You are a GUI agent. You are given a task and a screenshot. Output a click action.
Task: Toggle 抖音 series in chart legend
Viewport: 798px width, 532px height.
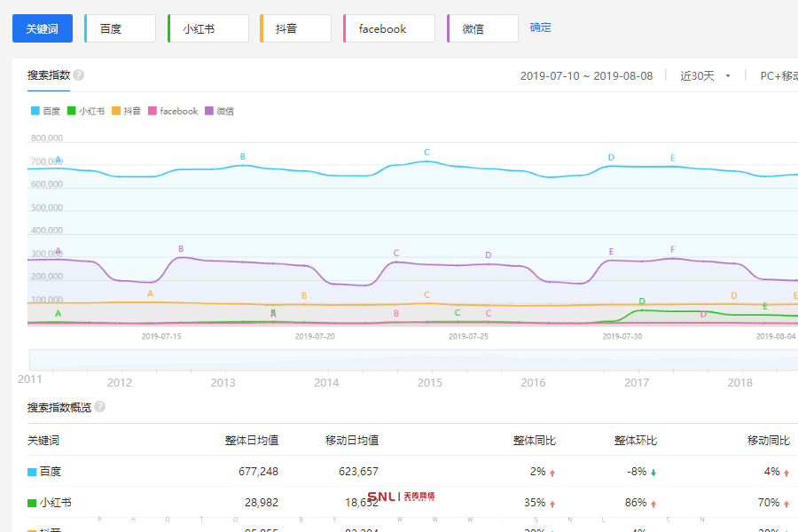point(126,111)
